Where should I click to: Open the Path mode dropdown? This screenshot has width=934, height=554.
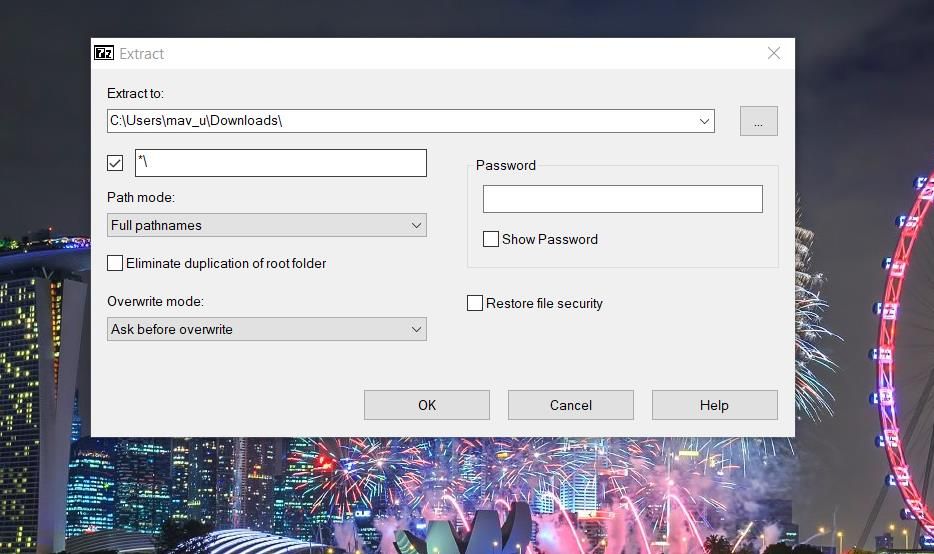416,225
